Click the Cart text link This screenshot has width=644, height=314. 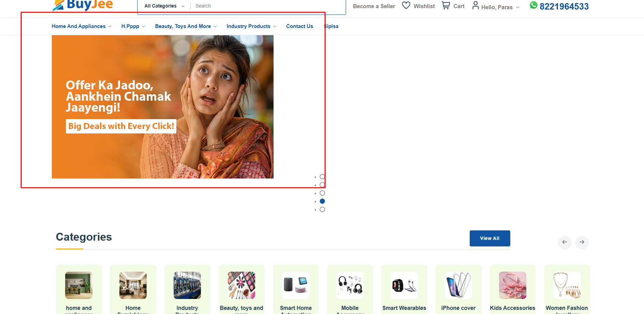(x=459, y=6)
